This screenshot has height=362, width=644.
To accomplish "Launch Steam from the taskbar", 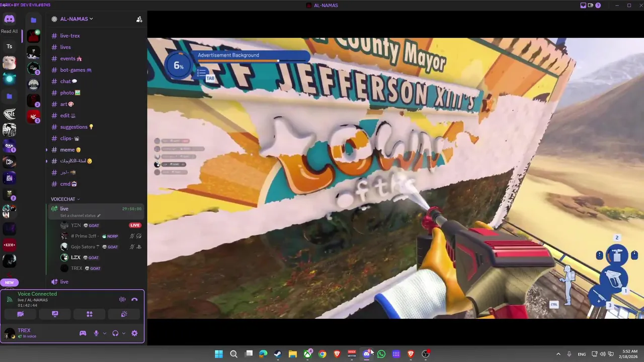I will point(278,354).
